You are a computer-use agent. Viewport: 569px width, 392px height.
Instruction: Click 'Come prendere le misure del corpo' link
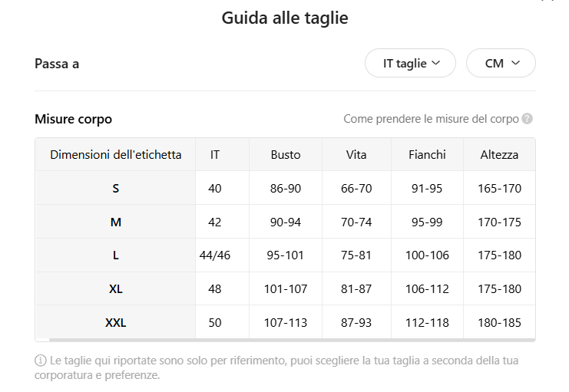[431, 119]
